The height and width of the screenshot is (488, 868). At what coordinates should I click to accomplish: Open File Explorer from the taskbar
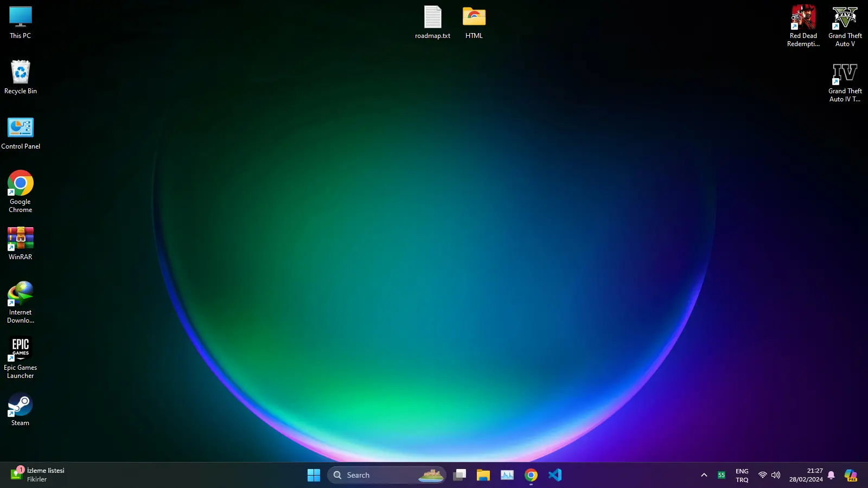point(483,476)
